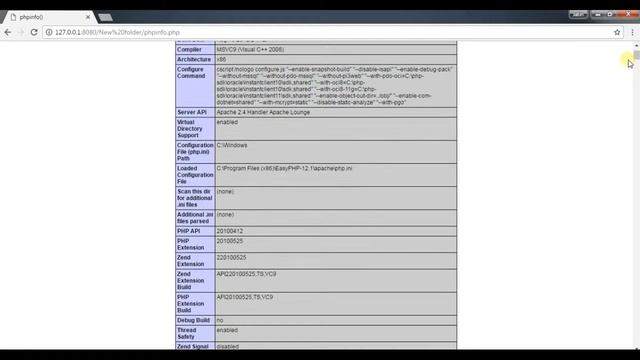Open a new tab next to phpinfo()

point(105,17)
